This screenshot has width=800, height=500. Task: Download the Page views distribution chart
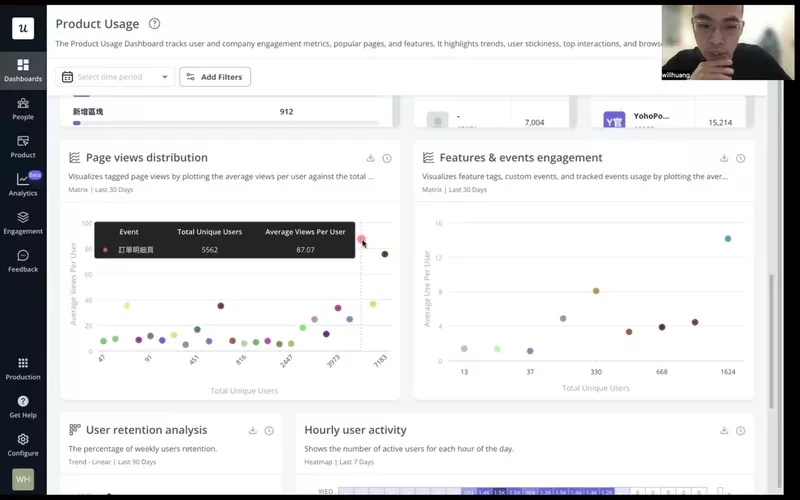click(x=370, y=158)
